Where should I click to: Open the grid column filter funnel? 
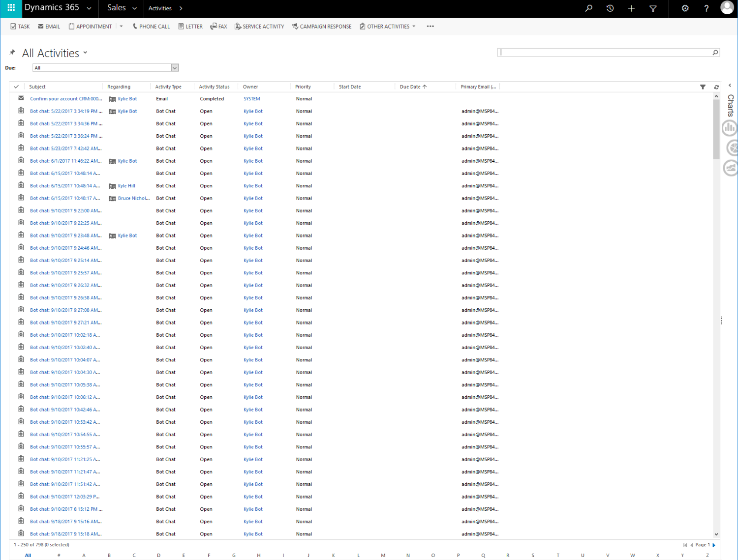(703, 87)
